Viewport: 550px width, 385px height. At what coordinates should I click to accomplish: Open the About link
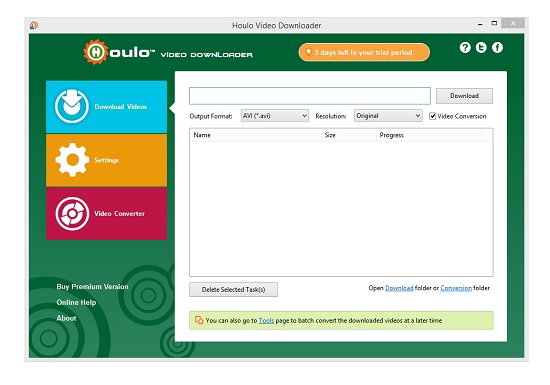coord(66,318)
